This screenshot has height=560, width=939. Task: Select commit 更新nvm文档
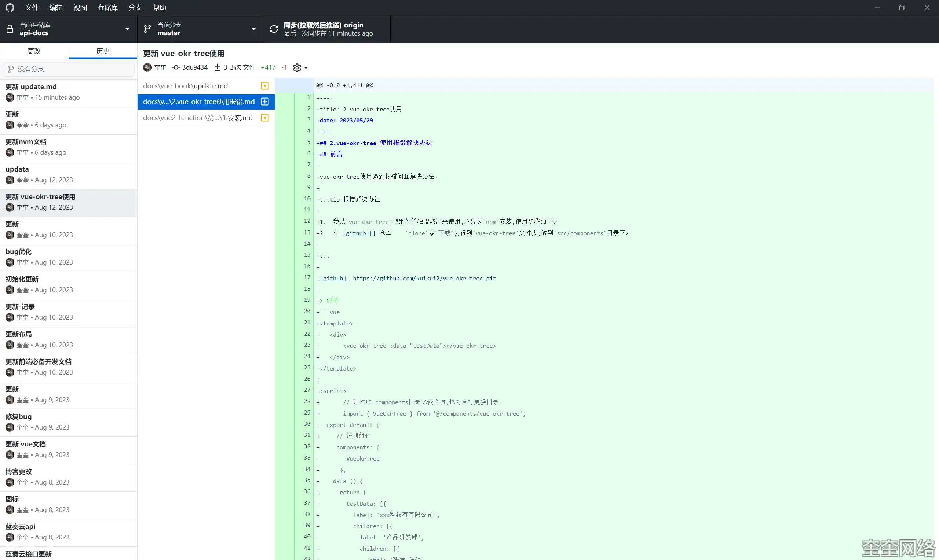[x=69, y=148]
